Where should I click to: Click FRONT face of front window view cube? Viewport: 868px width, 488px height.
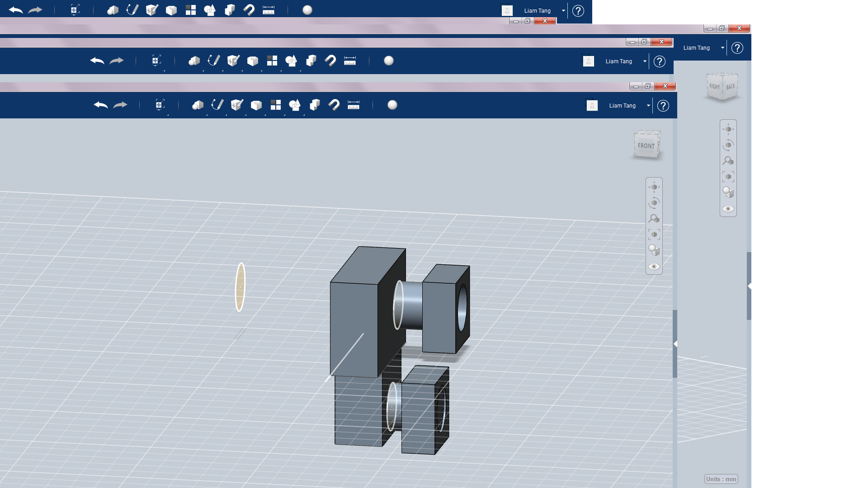coord(646,146)
